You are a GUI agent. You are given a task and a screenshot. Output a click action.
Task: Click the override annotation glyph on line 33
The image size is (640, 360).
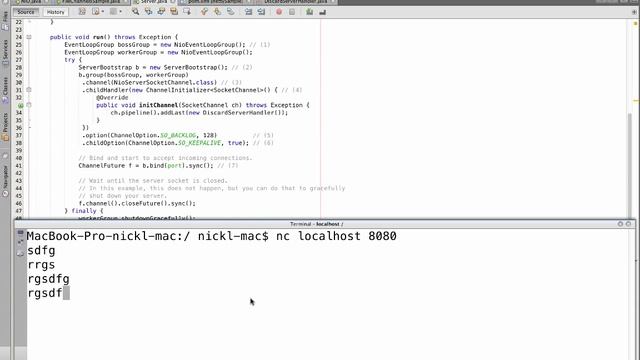20,105
